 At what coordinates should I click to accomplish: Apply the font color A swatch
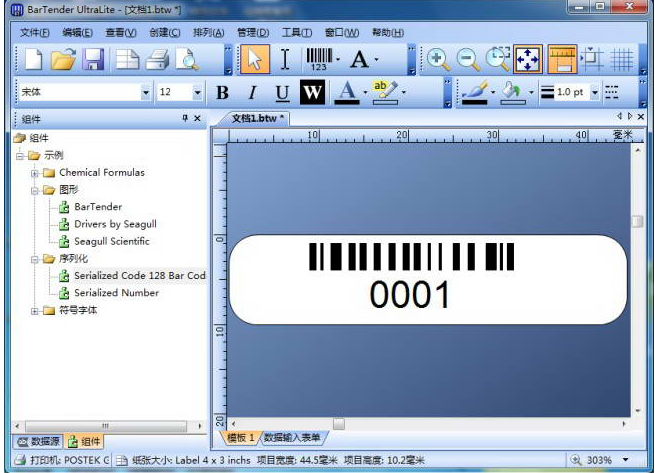347,92
